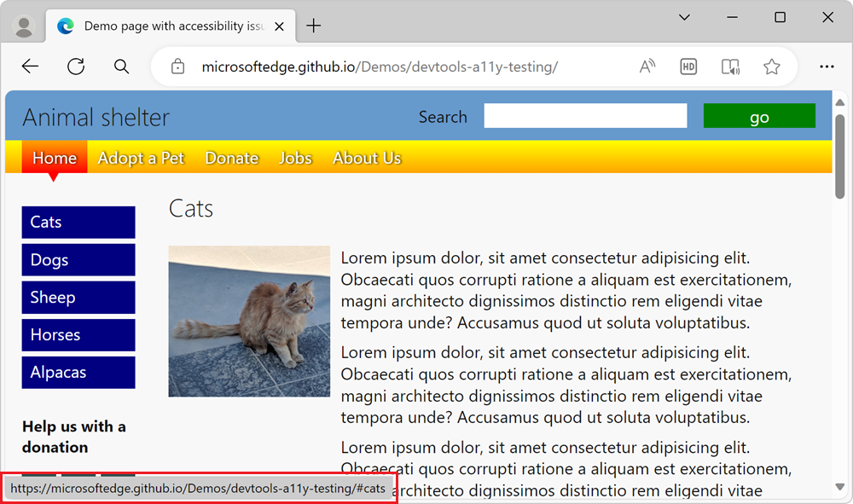Screen dimensions: 853x504
Task: Minimize the browser window
Action: click(x=732, y=17)
